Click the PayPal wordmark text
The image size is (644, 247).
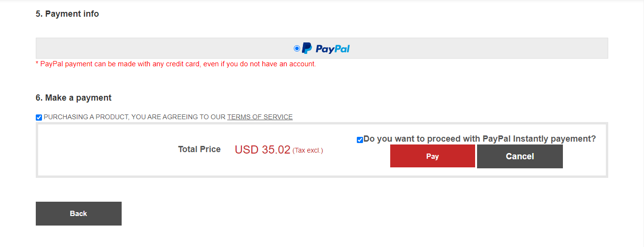point(332,49)
